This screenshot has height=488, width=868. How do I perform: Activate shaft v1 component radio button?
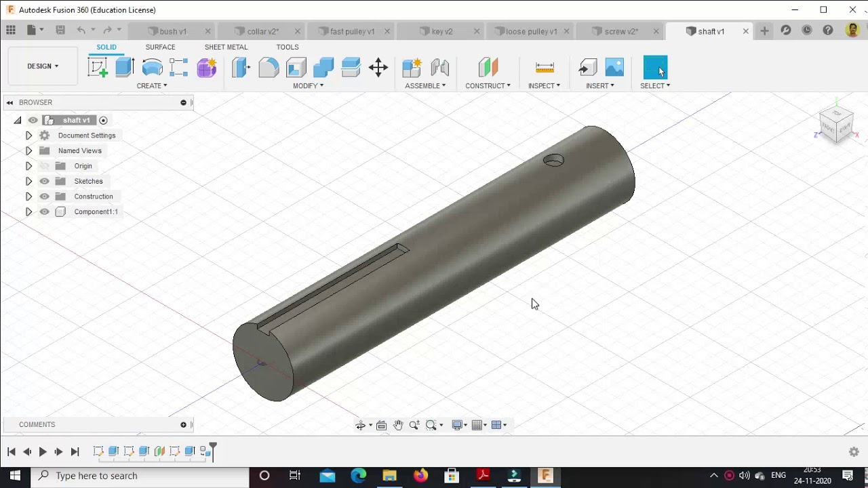pyautogui.click(x=103, y=121)
